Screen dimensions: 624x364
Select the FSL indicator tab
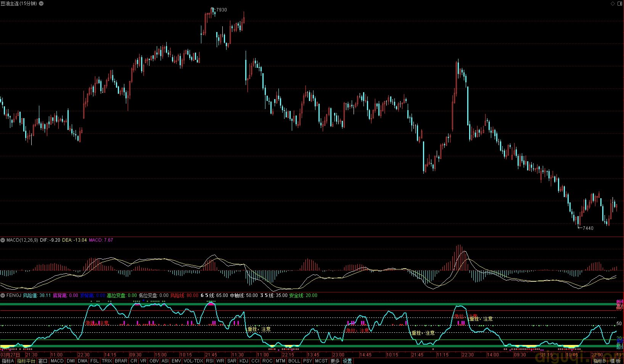click(95, 361)
